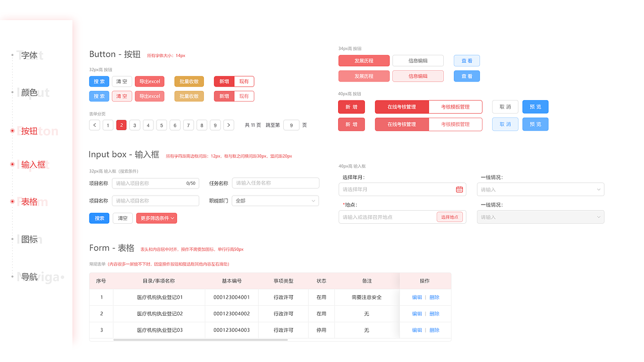The height and width of the screenshot is (362, 644).
Task: Click the 取消 cancel button
Action: pos(505,107)
